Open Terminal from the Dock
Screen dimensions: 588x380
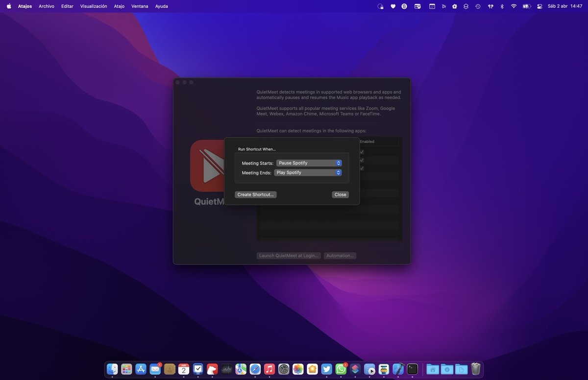(x=413, y=369)
